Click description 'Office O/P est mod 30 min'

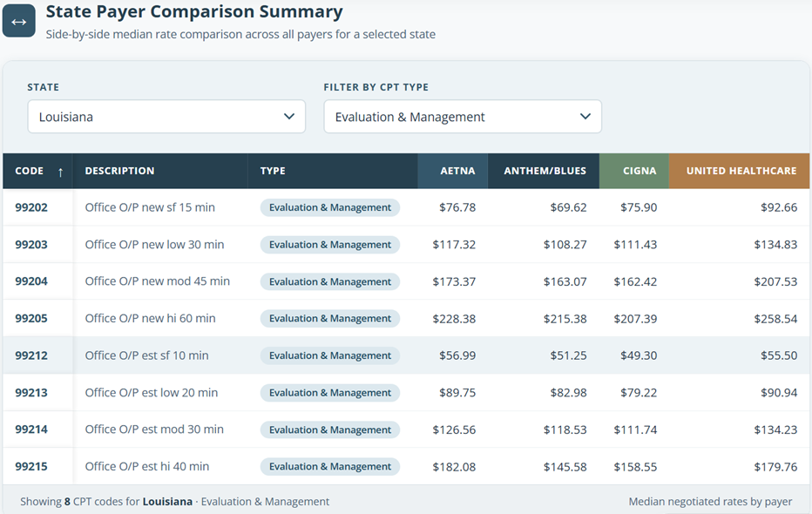click(x=154, y=429)
